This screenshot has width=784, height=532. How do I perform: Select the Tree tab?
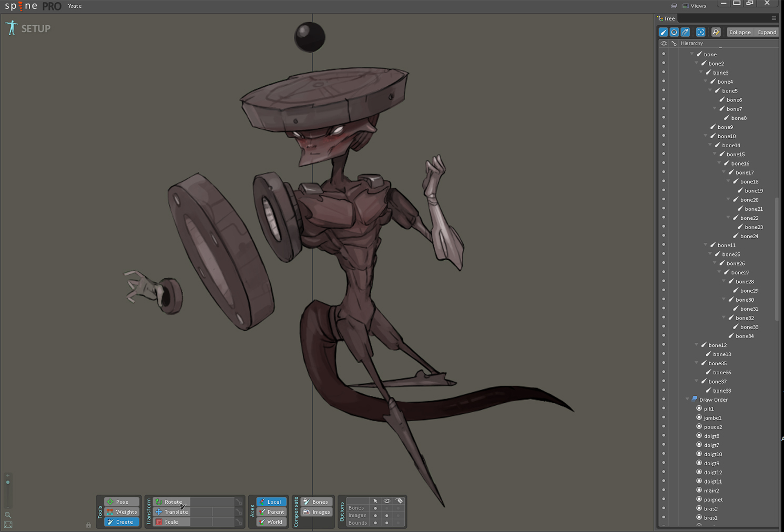(x=666, y=18)
